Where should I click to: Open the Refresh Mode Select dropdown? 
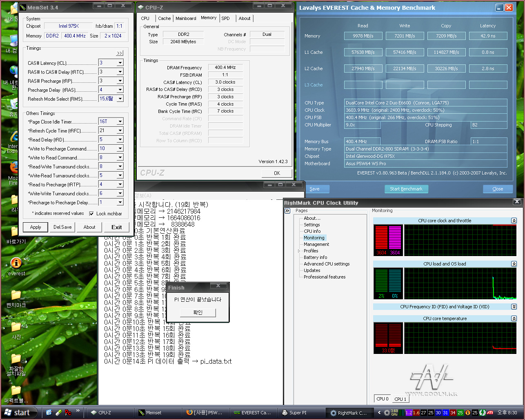[x=120, y=99]
